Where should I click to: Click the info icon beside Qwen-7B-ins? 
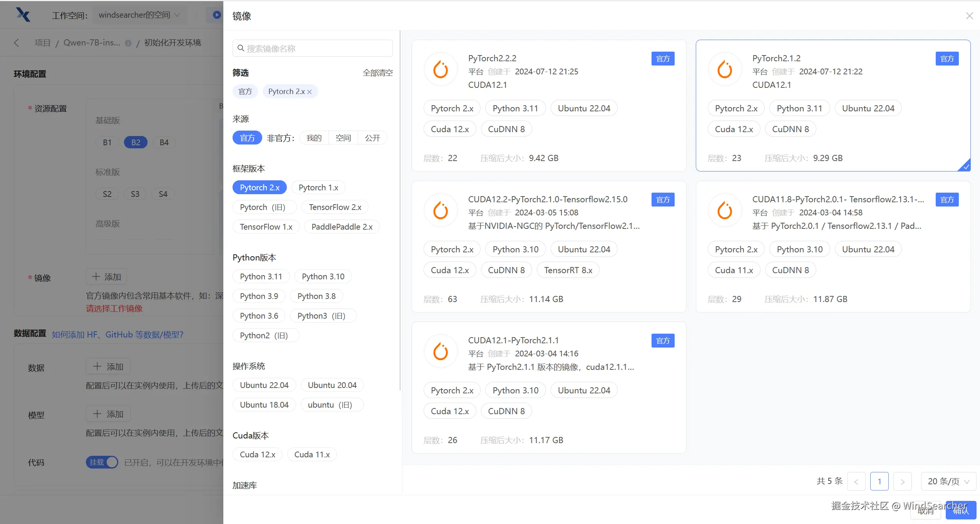pos(128,43)
